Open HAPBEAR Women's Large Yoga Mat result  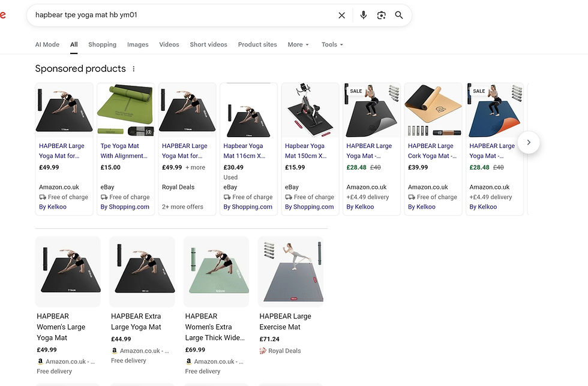click(61, 327)
